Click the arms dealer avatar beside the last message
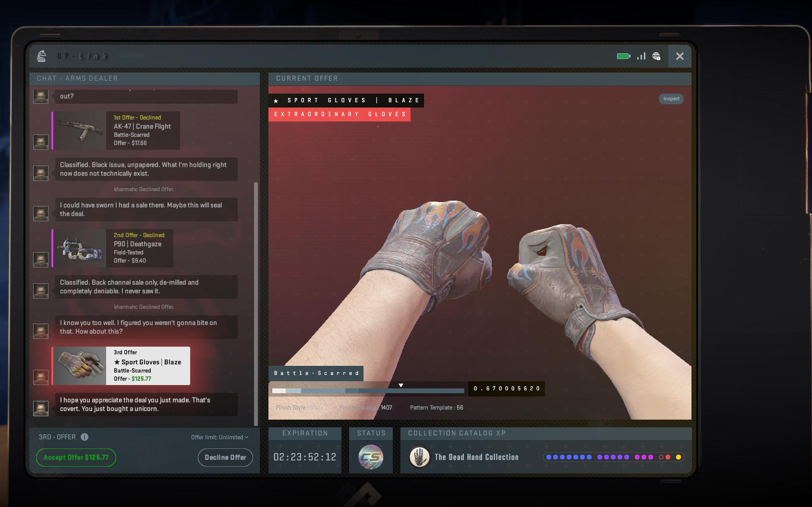The height and width of the screenshot is (507, 812). [x=41, y=408]
